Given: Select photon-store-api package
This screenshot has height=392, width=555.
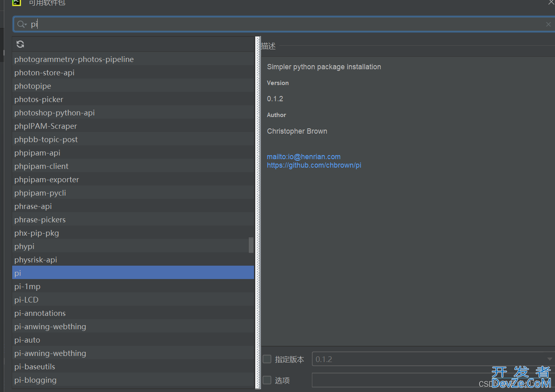Looking at the screenshot, I should coord(133,72).
